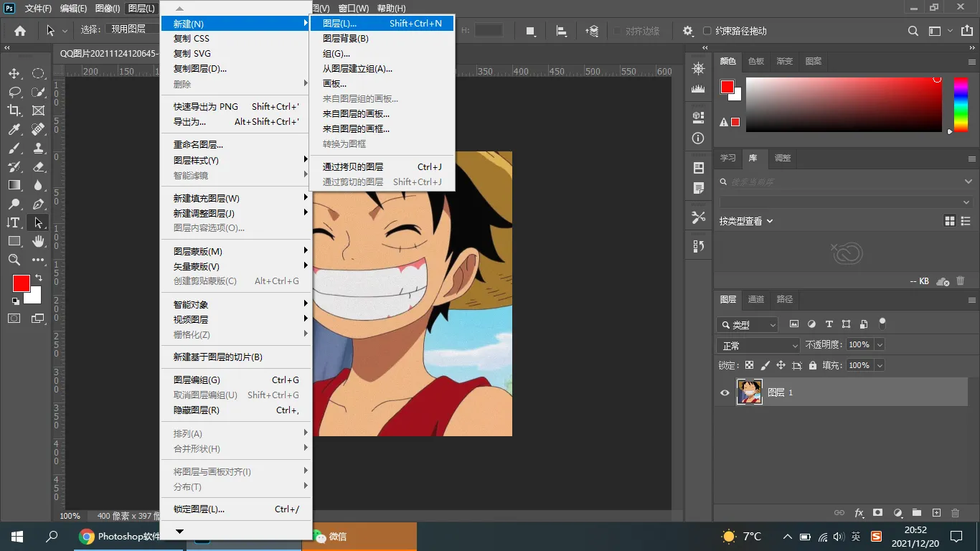Viewport: 980px width, 551px height.
Task: Toggle lock position cross-arrows icon
Action: [781, 365]
